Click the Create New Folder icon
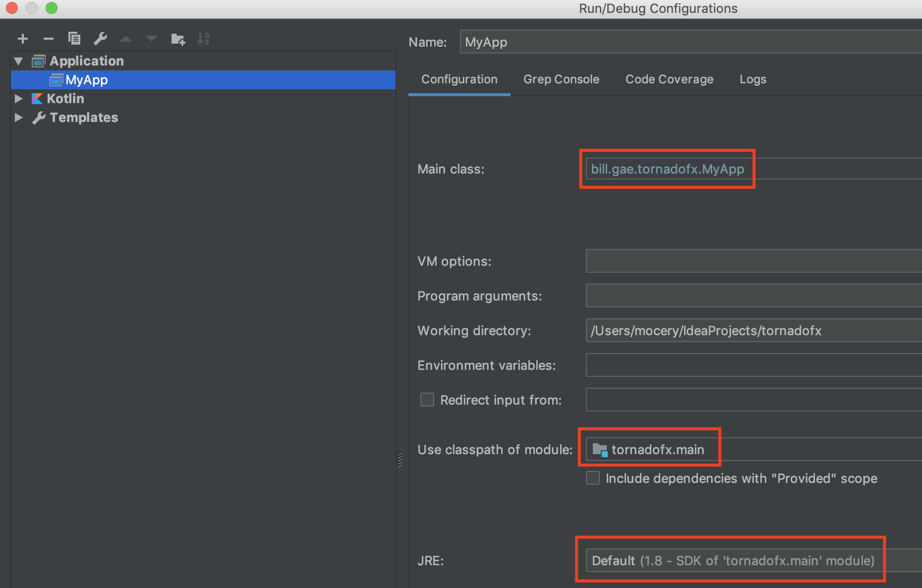 click(178, 38)
